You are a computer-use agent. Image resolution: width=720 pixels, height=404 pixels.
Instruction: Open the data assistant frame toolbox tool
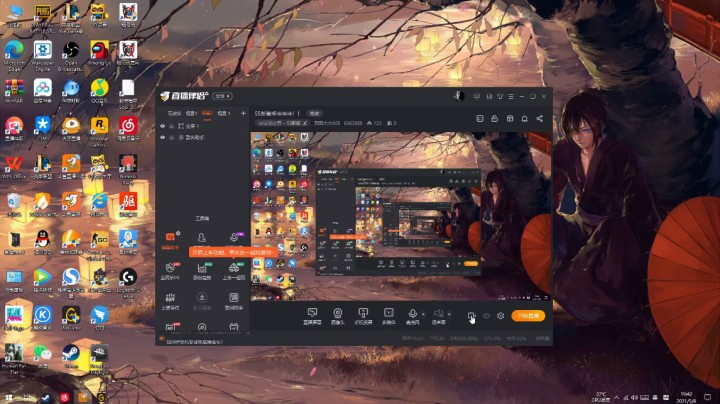tap(234, 300)
